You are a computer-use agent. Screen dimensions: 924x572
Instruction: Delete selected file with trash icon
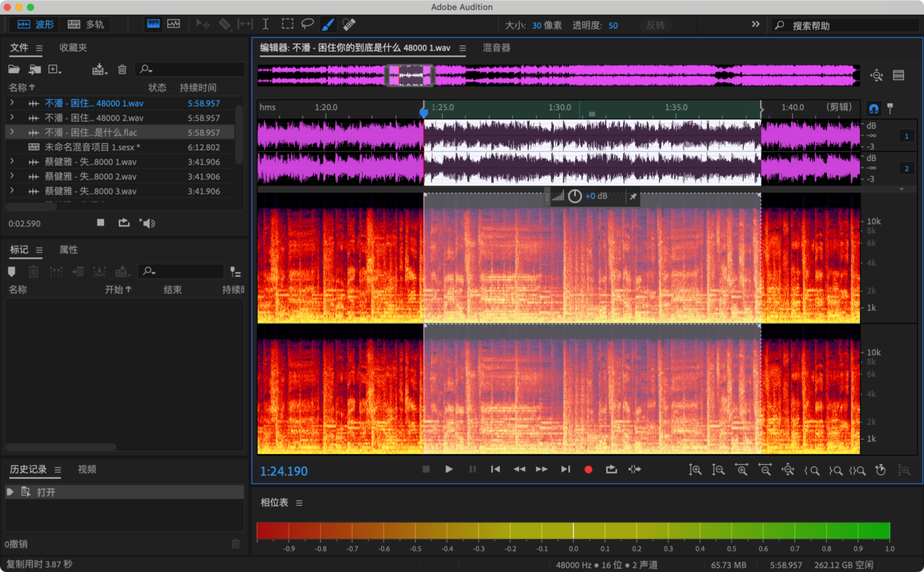122,69
